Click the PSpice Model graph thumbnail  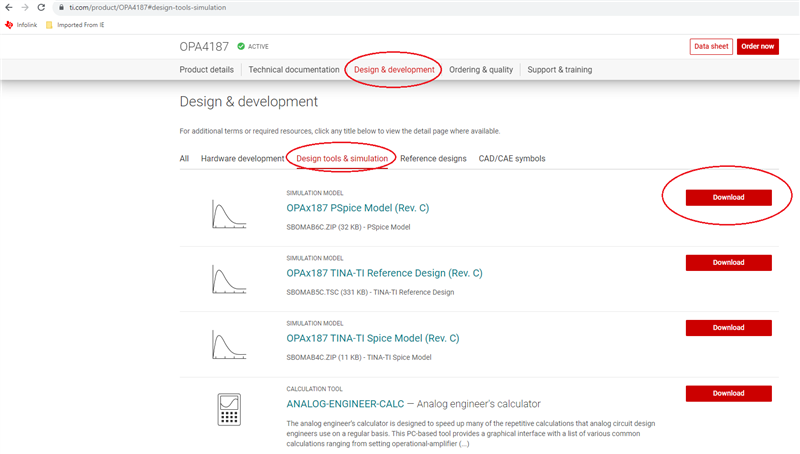(229, 214)
